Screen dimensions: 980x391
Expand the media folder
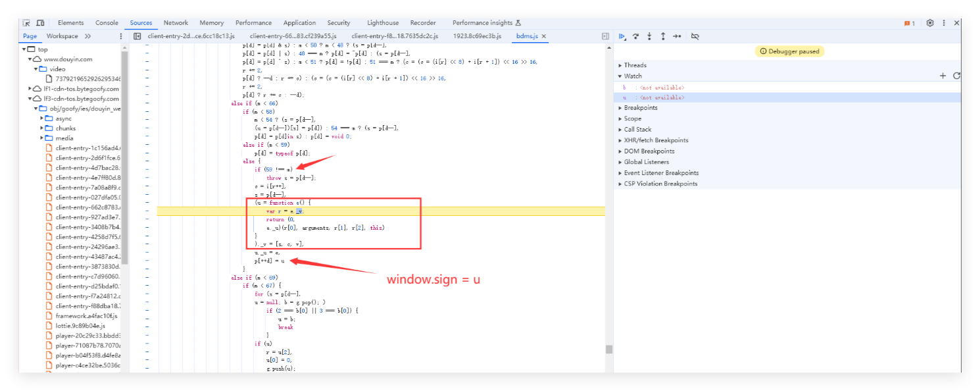pos(41,138)
